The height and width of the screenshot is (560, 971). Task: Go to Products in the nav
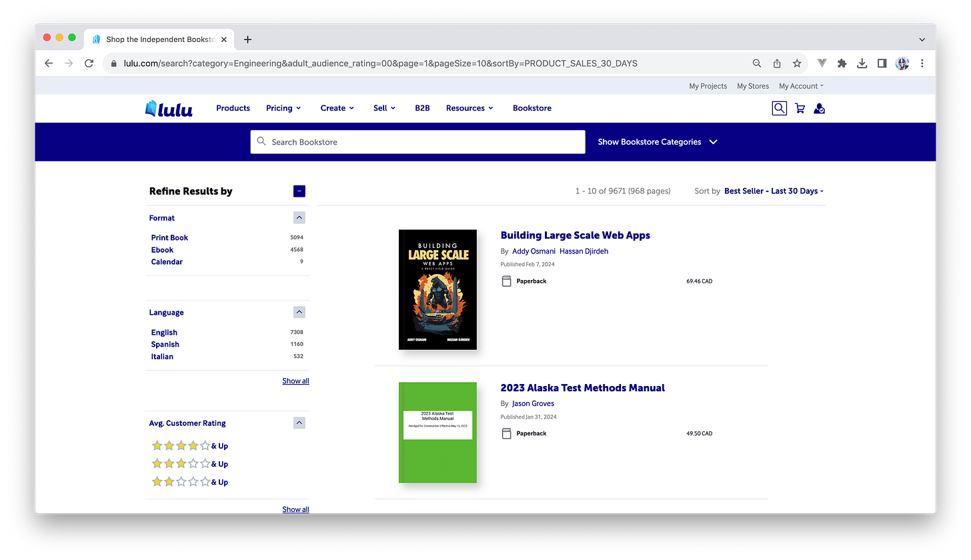pyautogui.click(x=233, y=108)
